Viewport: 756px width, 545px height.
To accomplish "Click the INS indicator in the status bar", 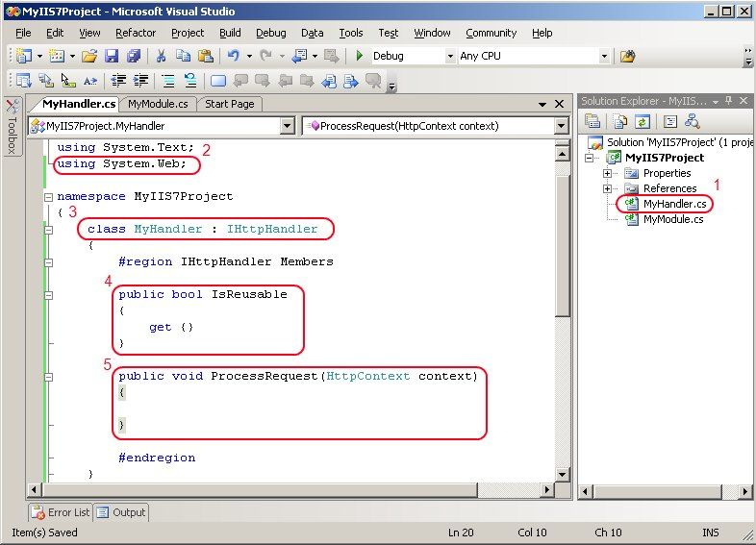I will (710, 533).
